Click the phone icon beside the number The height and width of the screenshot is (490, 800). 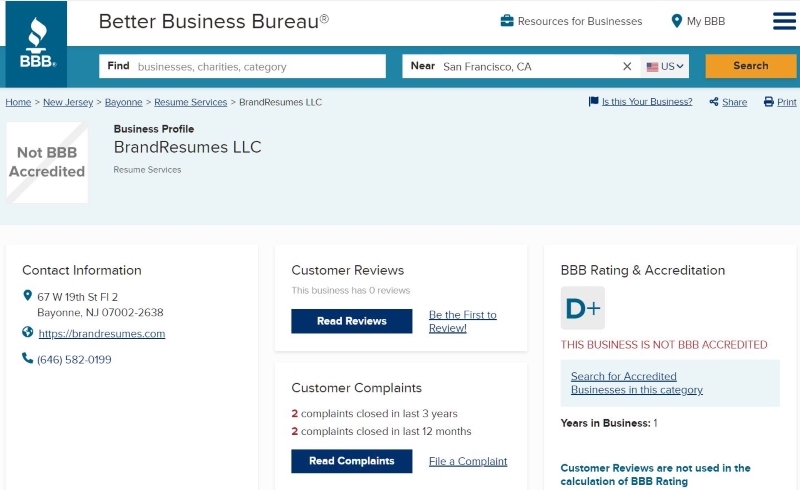pos(28,358)
